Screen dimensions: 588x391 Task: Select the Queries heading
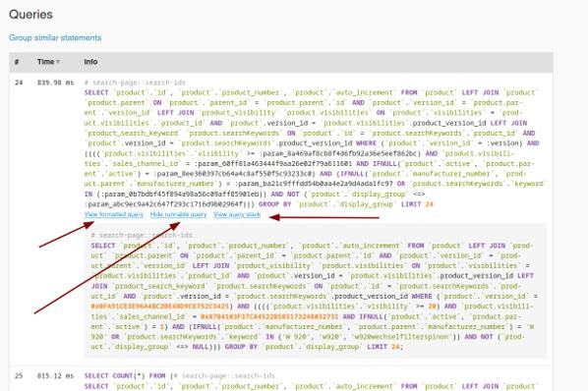click(30, 15)
